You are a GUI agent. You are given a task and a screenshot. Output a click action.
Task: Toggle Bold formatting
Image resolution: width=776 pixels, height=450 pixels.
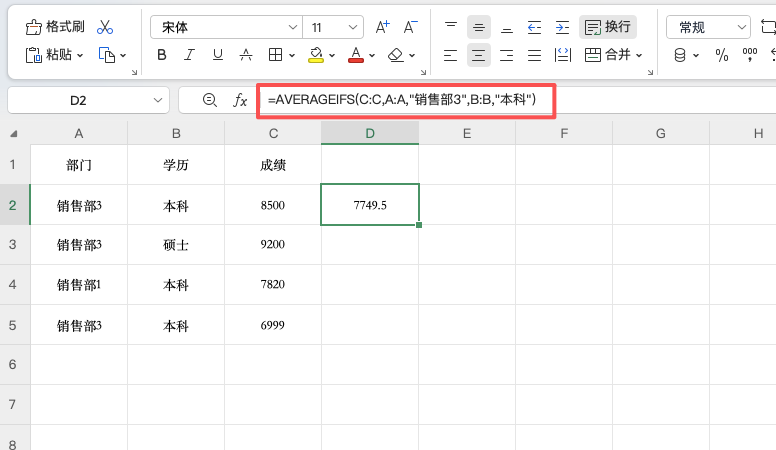(x=161, y=55)
